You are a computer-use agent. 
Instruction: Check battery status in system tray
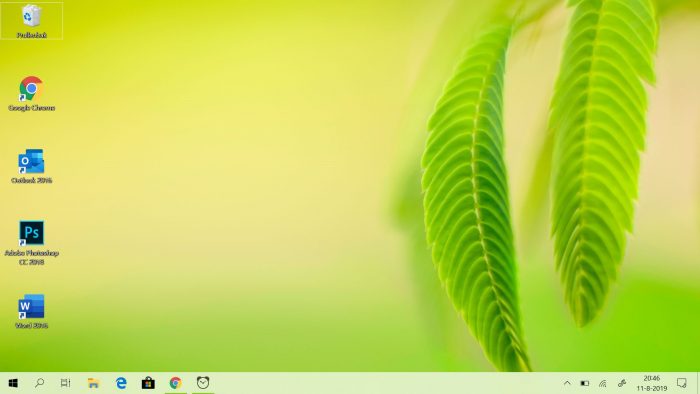tap(585, 383)
